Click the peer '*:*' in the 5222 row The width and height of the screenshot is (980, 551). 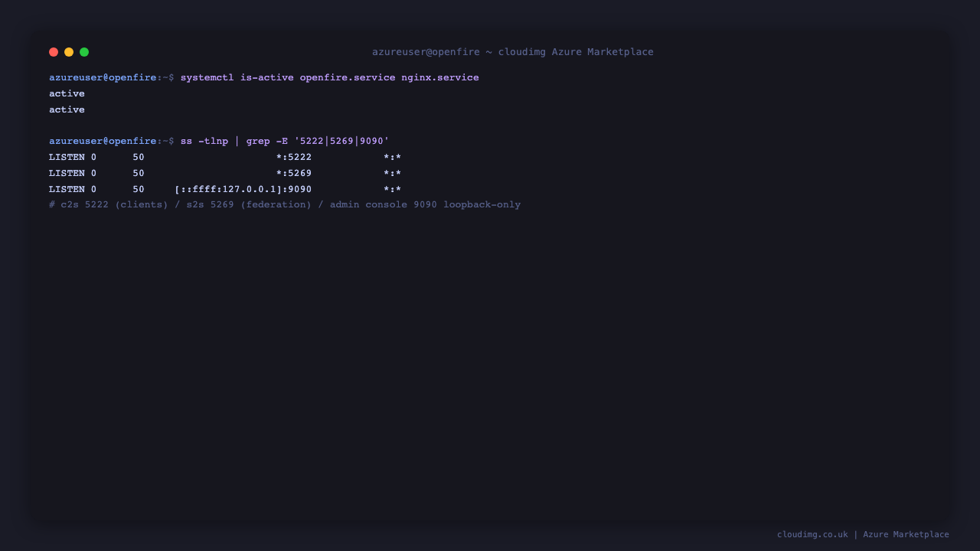(x=393, y=158)
